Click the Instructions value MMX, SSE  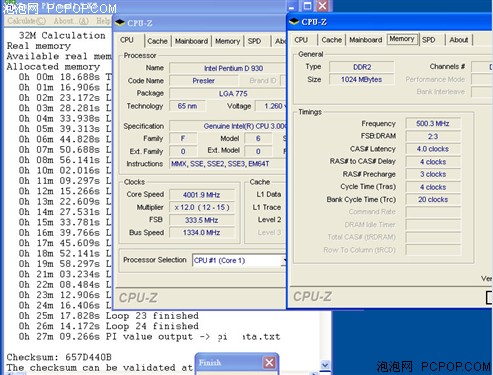click(x=228, y=164)
